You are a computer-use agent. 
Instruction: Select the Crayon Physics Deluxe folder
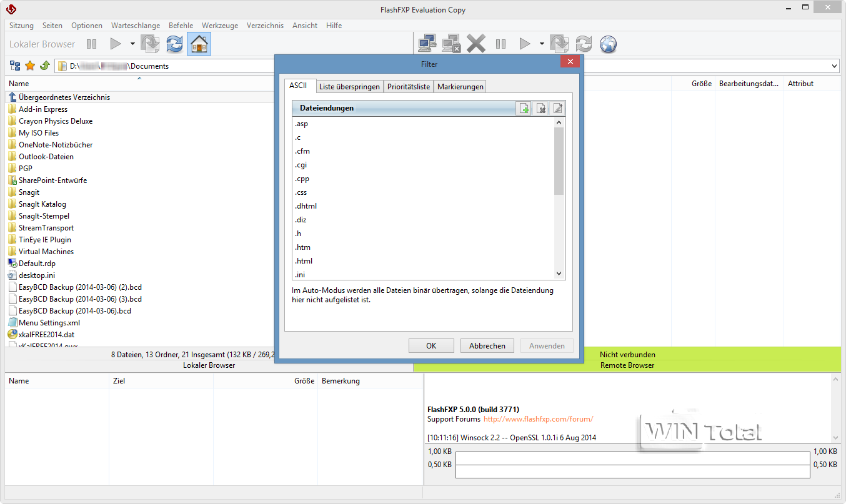pos(56,121)
